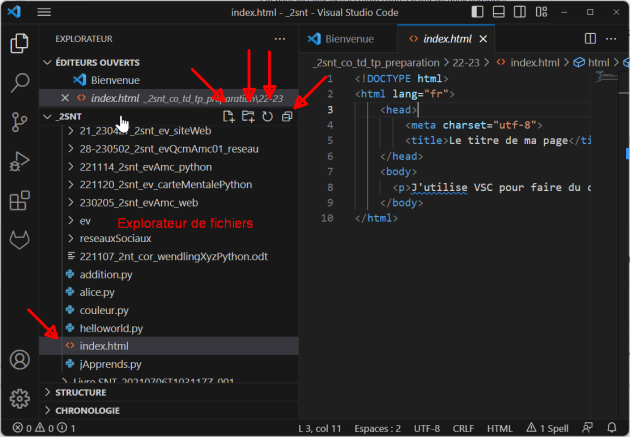Expand the CHRONOLOGIE section

click(x=86, y=410)
